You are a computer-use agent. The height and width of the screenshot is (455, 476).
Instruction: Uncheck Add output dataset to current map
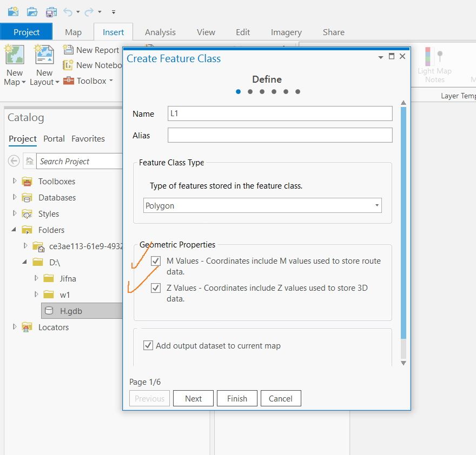click(x=148, y=345)
